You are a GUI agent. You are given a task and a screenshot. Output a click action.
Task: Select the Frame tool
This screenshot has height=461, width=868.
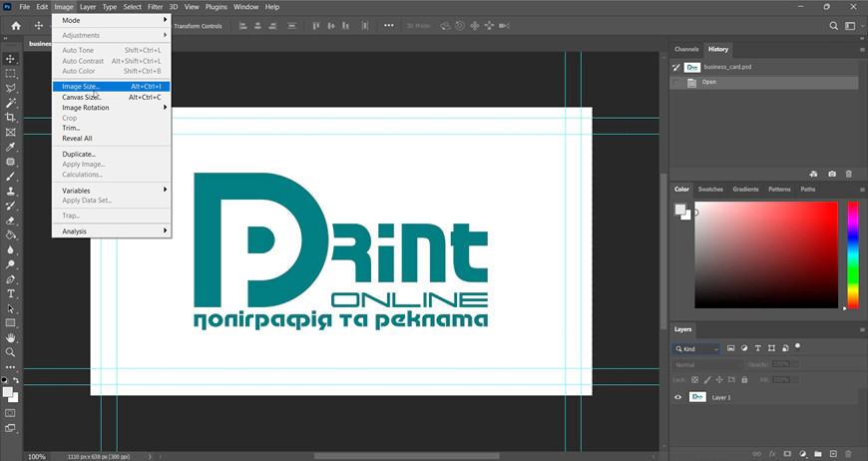click(11, 133)
